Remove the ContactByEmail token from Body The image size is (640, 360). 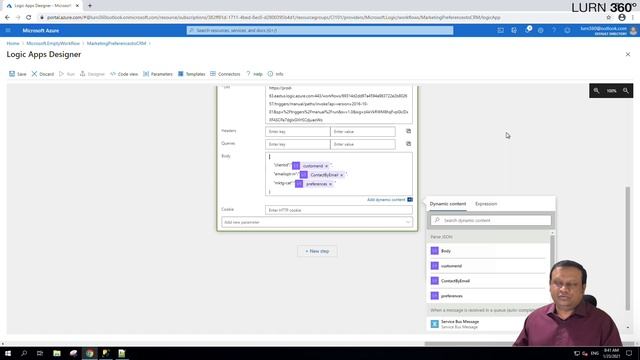342,175
